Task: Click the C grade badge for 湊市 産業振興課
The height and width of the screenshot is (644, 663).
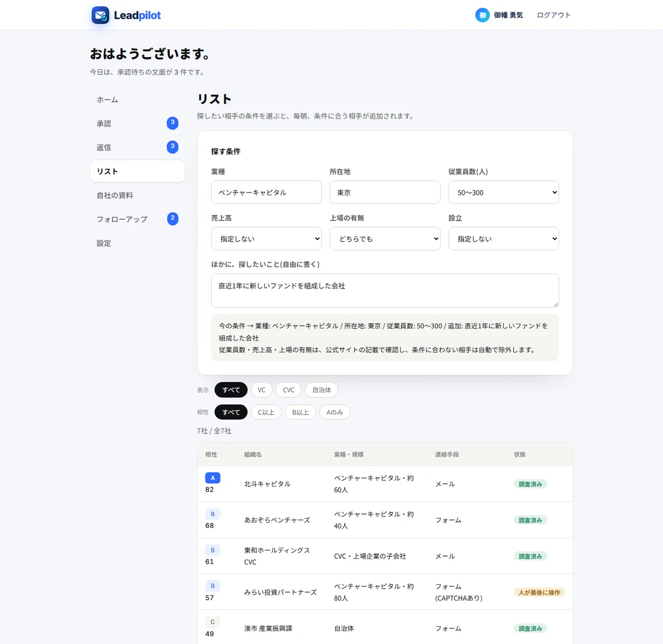Action: pos(213,622)
